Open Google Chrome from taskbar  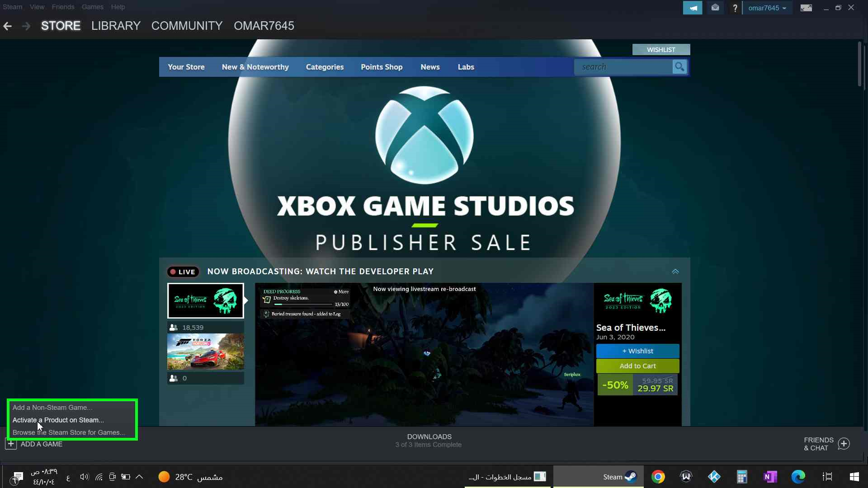[658, 477]
